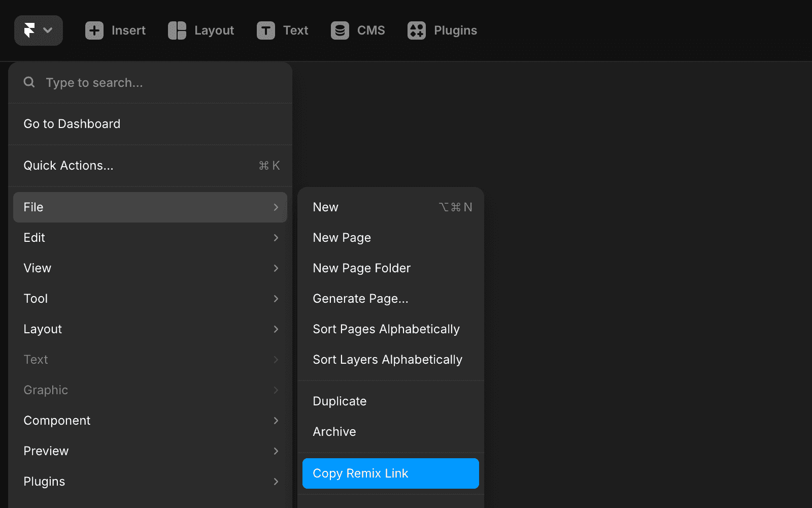Select Copy Remix Link
This screenshot has width=812, height=508.
pos(391,473)
